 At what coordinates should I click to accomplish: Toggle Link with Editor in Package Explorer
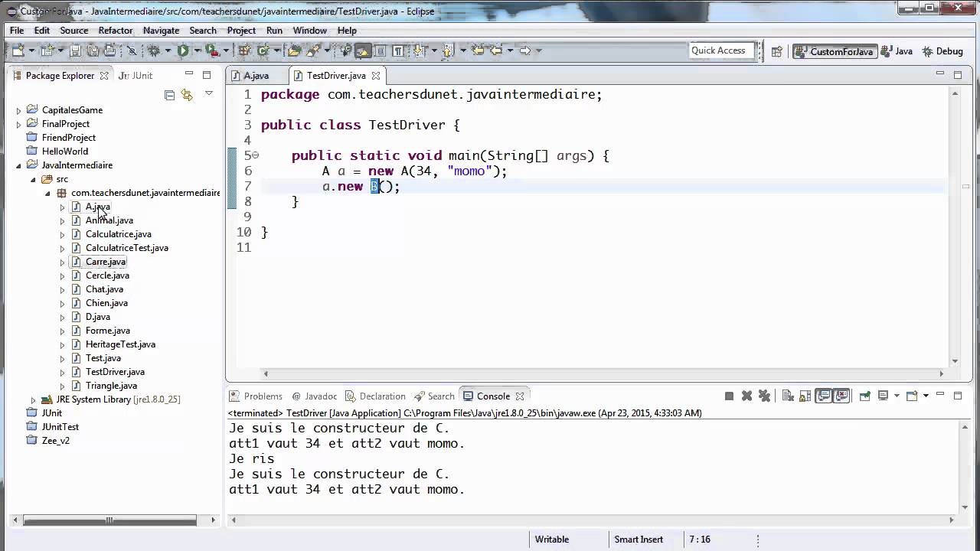pyautogui.click(x=188, y=95)
